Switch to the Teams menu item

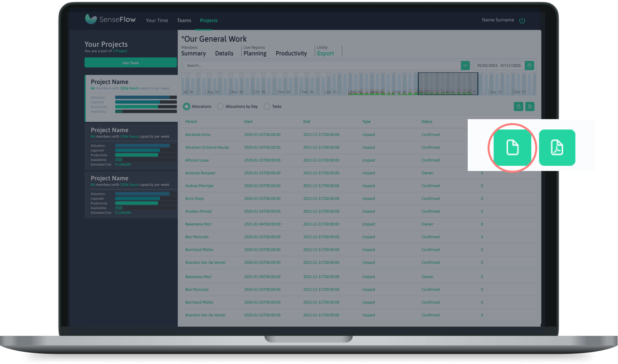[184, 21]
